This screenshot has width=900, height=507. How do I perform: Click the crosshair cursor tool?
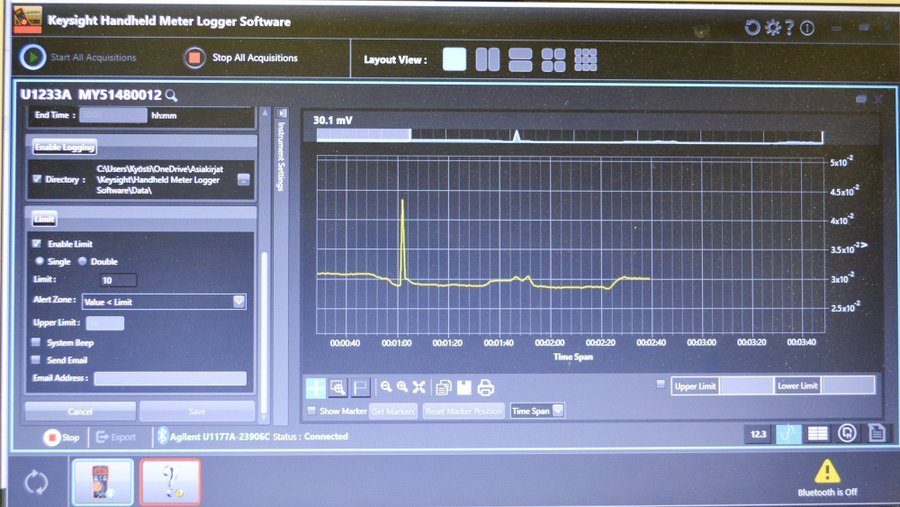(315, 387)
